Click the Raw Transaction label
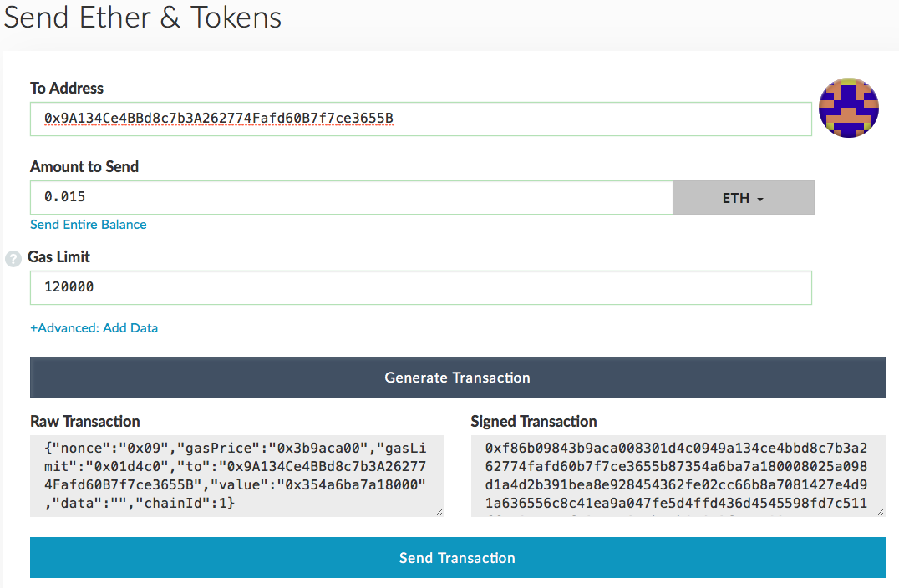Viewport: 899px width, 588px height. tap(85, 422)
